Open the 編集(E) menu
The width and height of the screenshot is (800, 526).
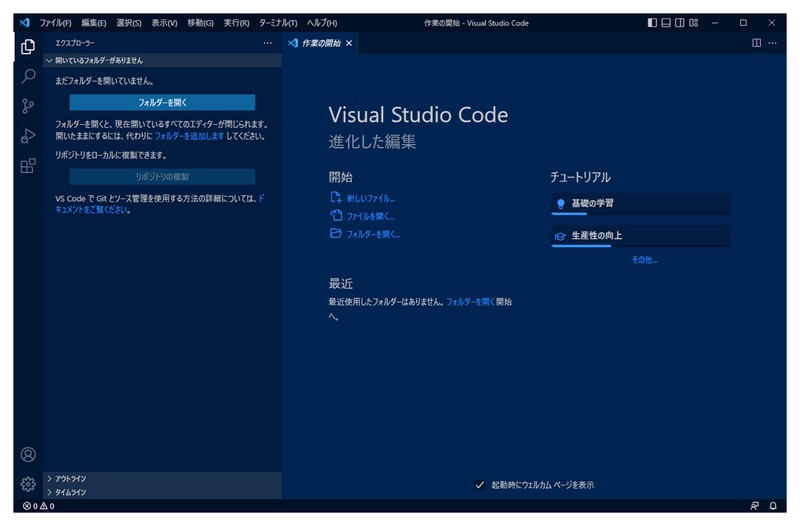[x=94, y=23]
